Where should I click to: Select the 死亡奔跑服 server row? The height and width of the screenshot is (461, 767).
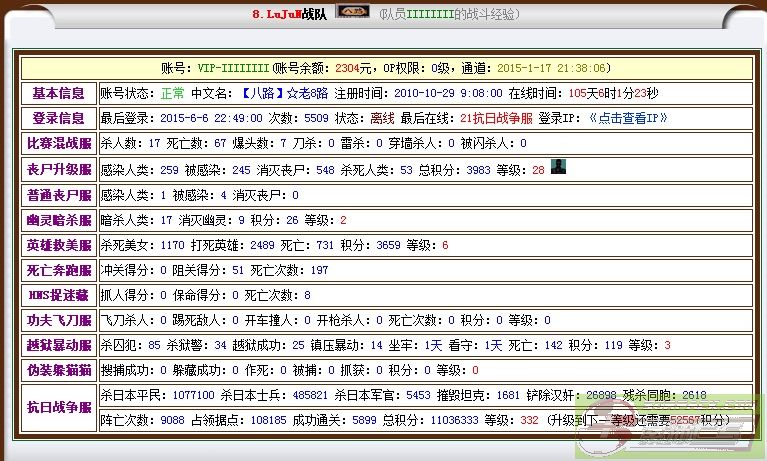click(58, 270)
